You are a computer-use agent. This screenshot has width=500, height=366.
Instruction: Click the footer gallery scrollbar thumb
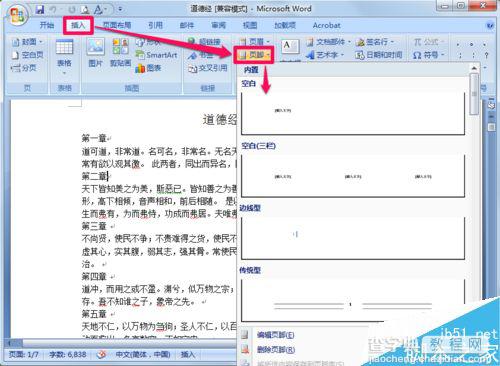474,94
